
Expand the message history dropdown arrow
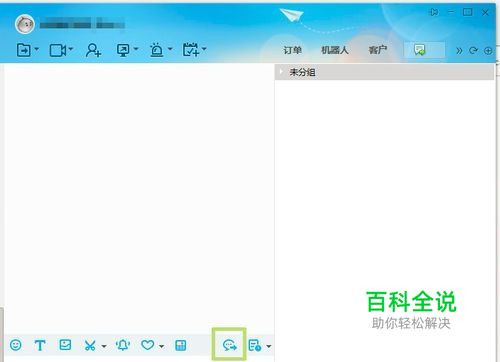tap(269, 346)
